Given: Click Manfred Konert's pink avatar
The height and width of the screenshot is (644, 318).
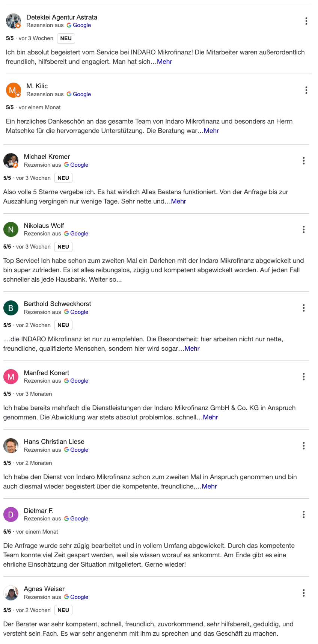Looking at the screenshot, I should pyautogui.click(x=11, y=377).
